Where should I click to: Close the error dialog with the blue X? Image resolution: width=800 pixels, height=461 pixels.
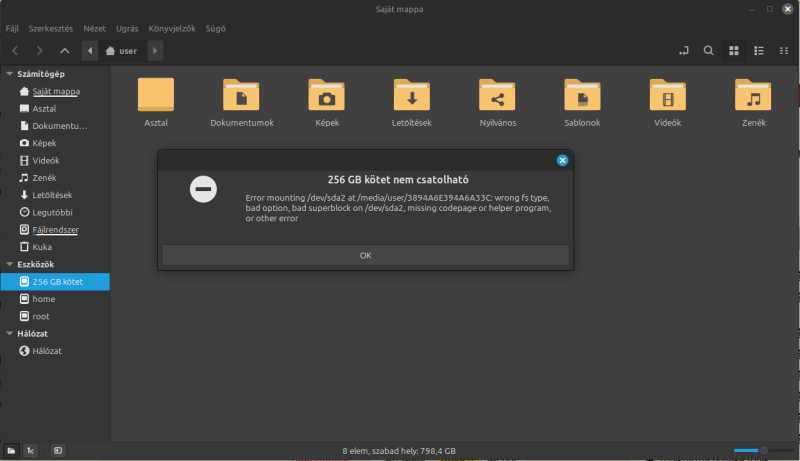(x=562, y=161)
